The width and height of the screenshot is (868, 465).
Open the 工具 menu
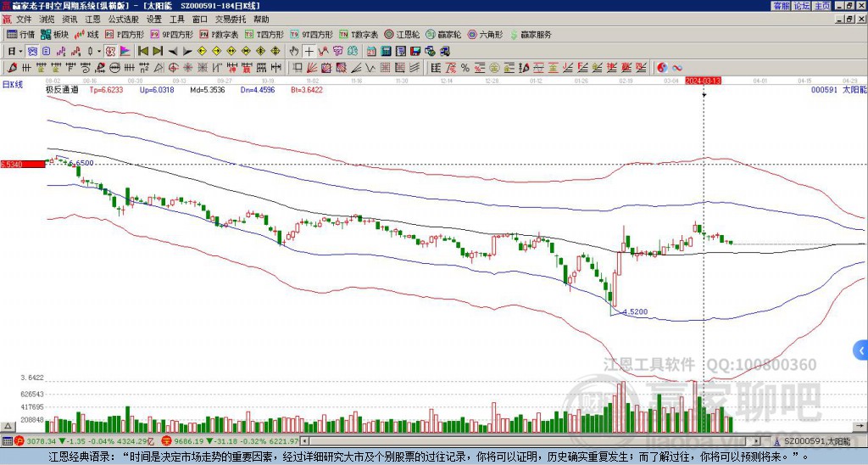pos(177,20)
